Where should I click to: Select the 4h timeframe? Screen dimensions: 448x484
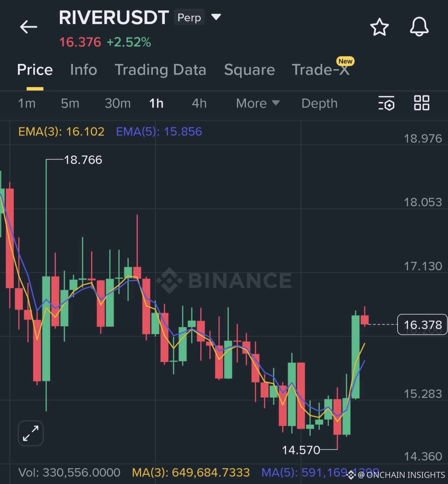point(199,104)
